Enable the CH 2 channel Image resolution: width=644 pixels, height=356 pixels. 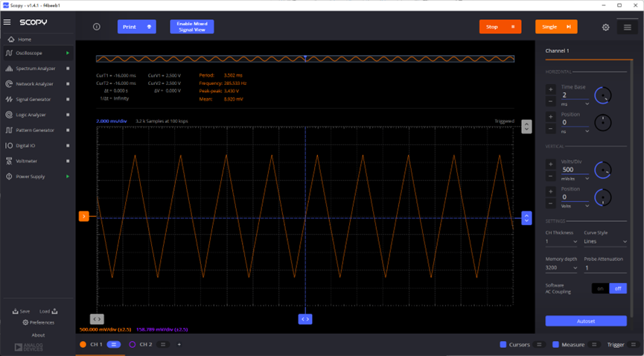coord(141,345)
